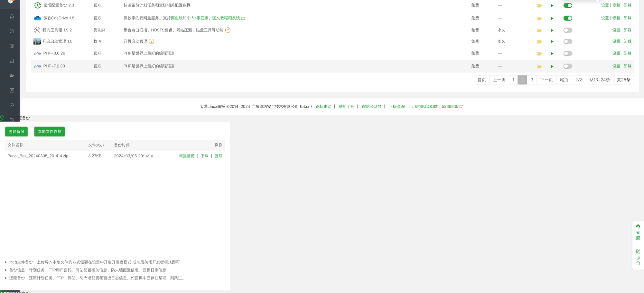Click the 开启启动管理 plugin thumbnail icon
Viewport: 644px width, 293px height.
[37, 42]
